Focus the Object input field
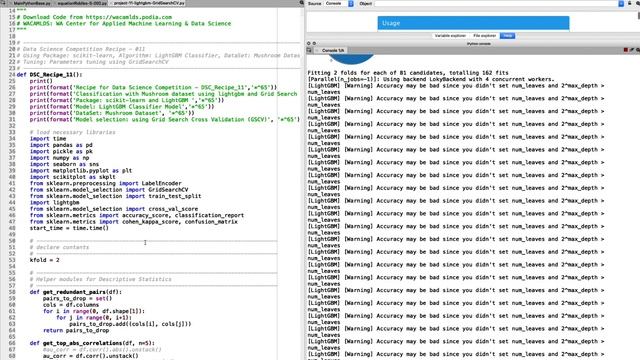Screen dimensions: 640x360 point(496,4)
